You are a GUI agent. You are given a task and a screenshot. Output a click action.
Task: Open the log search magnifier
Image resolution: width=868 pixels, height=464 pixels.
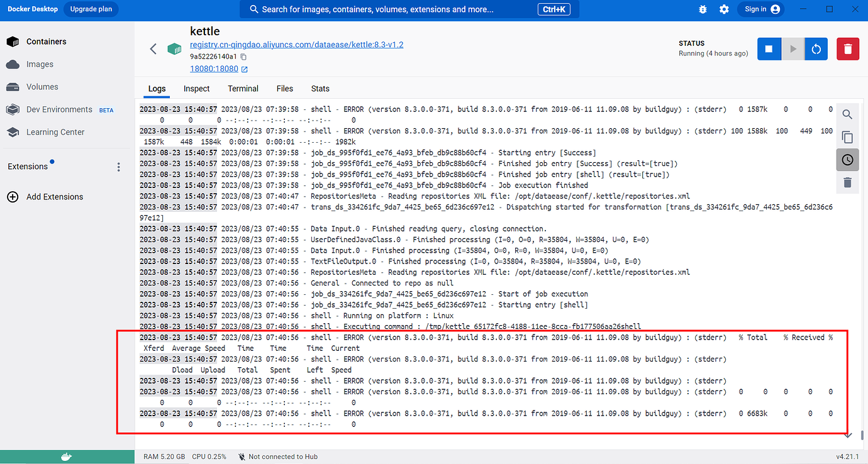tap(847, 114)
